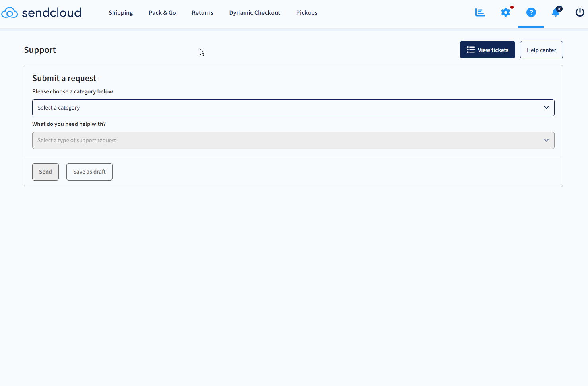Click the View tickets button
The image size is (588, 386).
coord(487,50)
